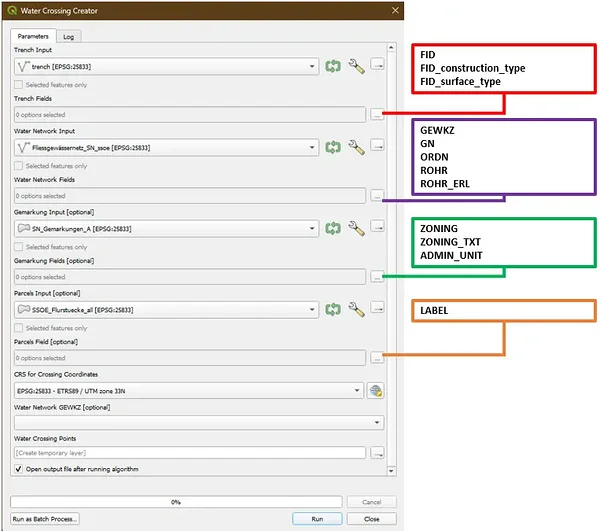Click the Run button
The image size is (600, 531).
coord(317,519)
